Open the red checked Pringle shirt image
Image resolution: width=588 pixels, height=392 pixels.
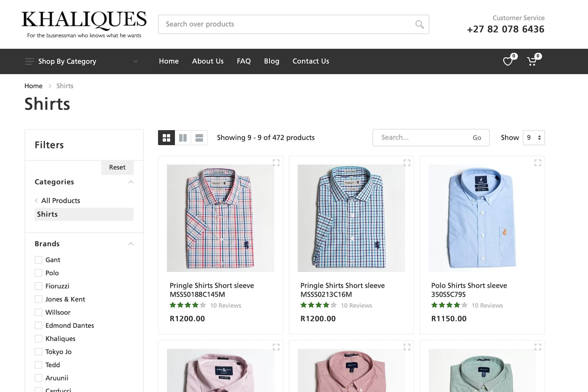(221, 218)
